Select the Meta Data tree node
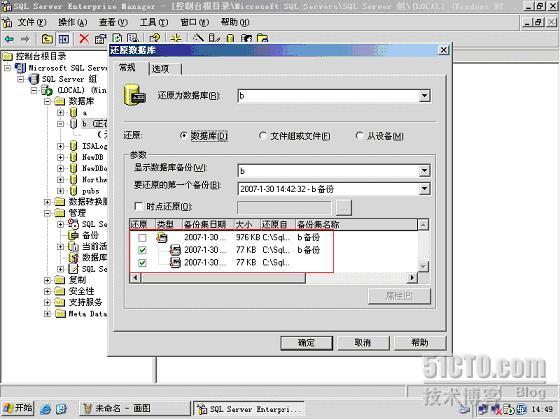The image size is (560, 420). (x=88, y=314)
